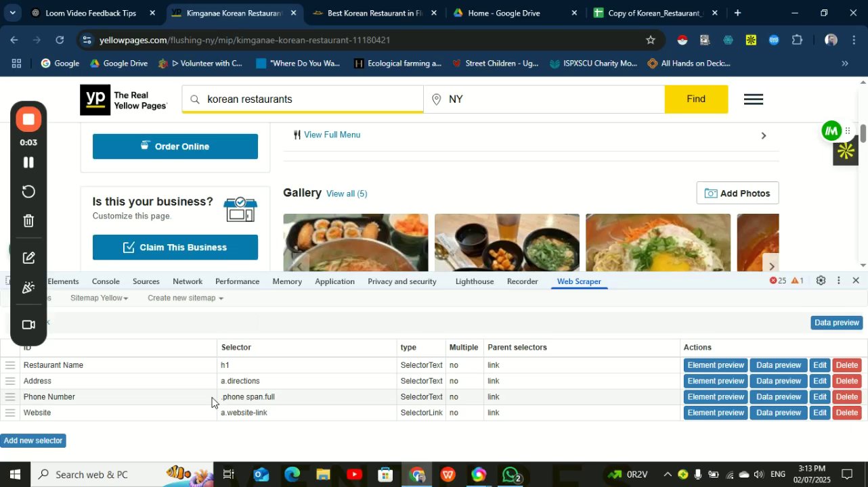Grab the page vertical scrollbar thumb
Screen dimensions: 868x487
(863, 133)
